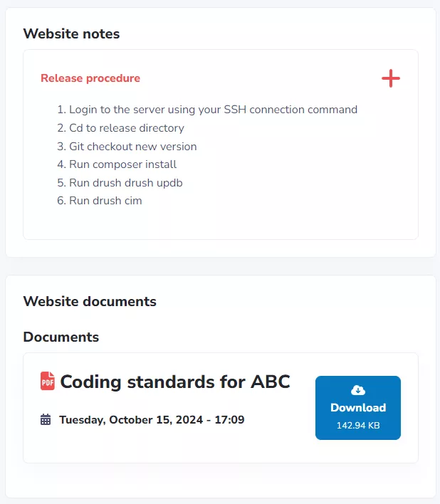Select the Website notes heading
The height and width of the screenshot is (504, 440).
[x=71, y=33]
